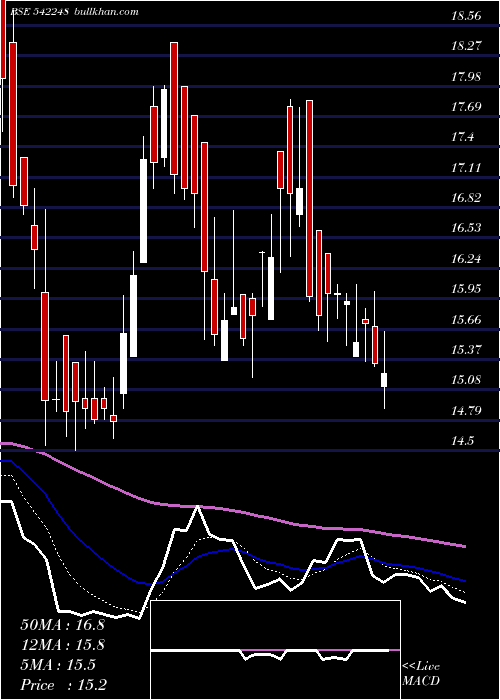Click the 18.27 price axis label

(x=466, y=46)
